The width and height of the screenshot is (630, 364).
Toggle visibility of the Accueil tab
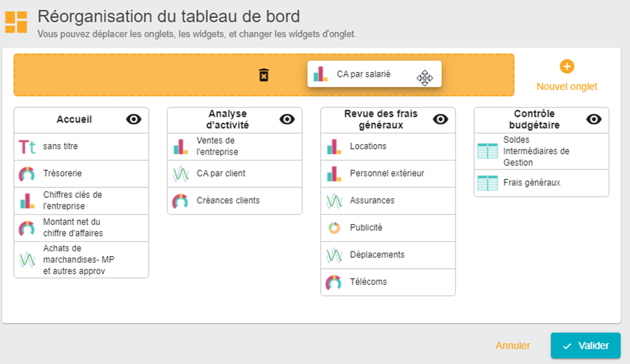(134, 119)
